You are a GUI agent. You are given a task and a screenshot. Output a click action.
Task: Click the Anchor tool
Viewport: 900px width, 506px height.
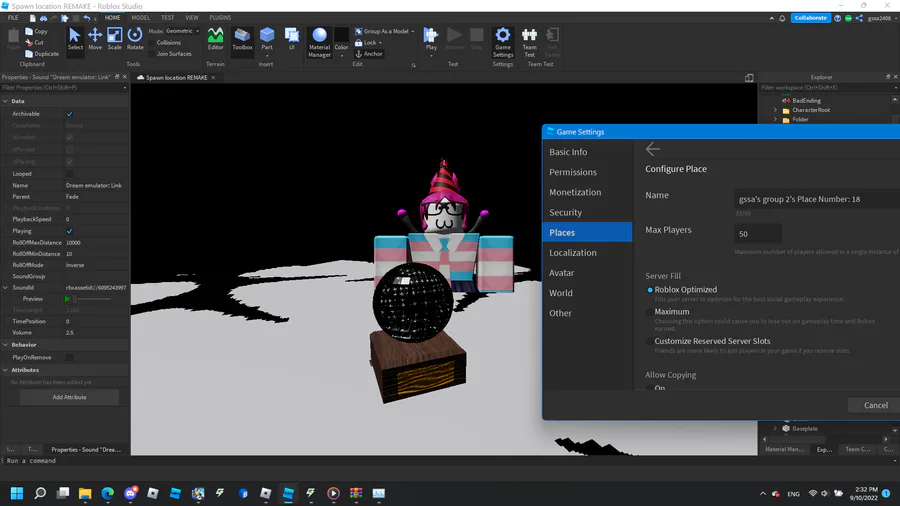point(368,54)
